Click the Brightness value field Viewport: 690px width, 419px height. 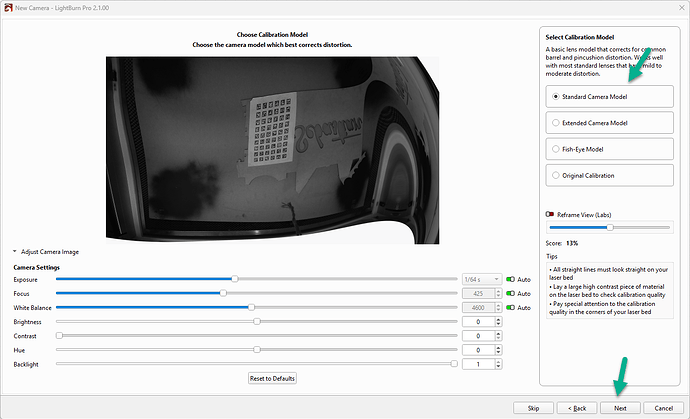click(x=478, y=322)
